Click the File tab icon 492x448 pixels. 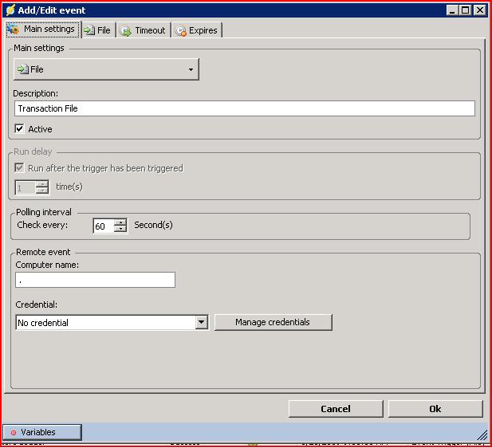click(x=89, y=30)
